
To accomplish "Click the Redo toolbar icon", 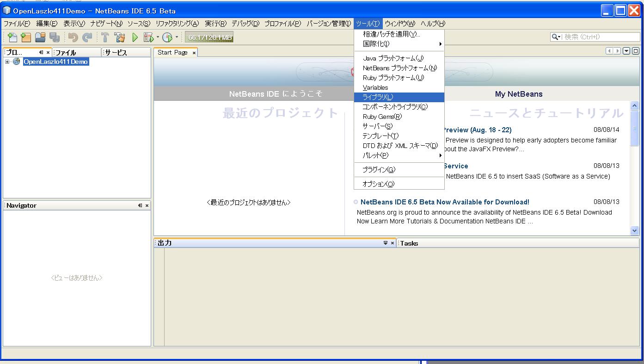I will tap(87, 37).
